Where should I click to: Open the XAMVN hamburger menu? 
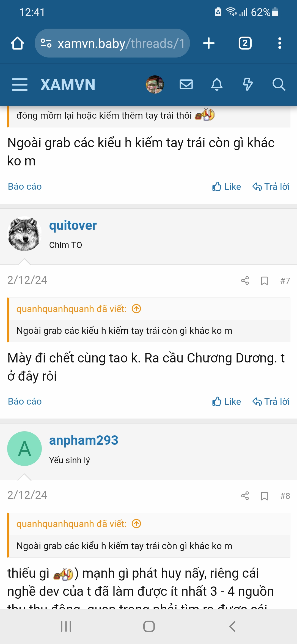(x=20, y=84)
